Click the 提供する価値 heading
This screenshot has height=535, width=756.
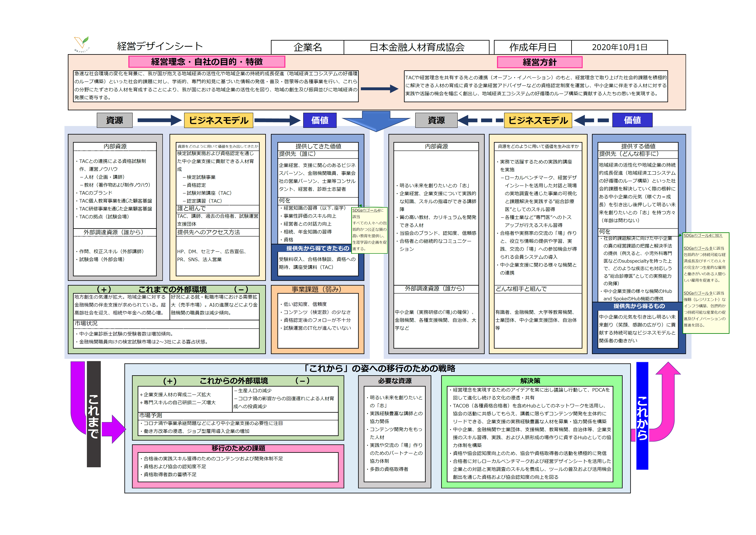click(x=638, y=146)
